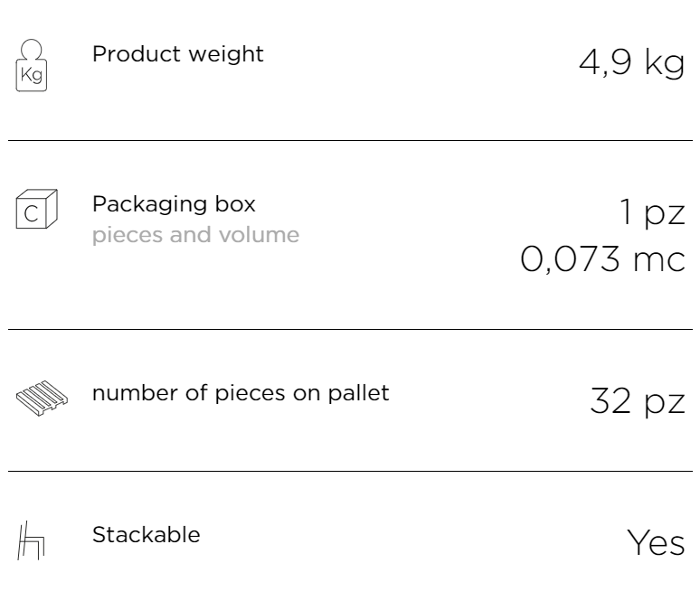Select the Stackable label
Viewport: 700px width, 610px height.
tap(146, 535)
